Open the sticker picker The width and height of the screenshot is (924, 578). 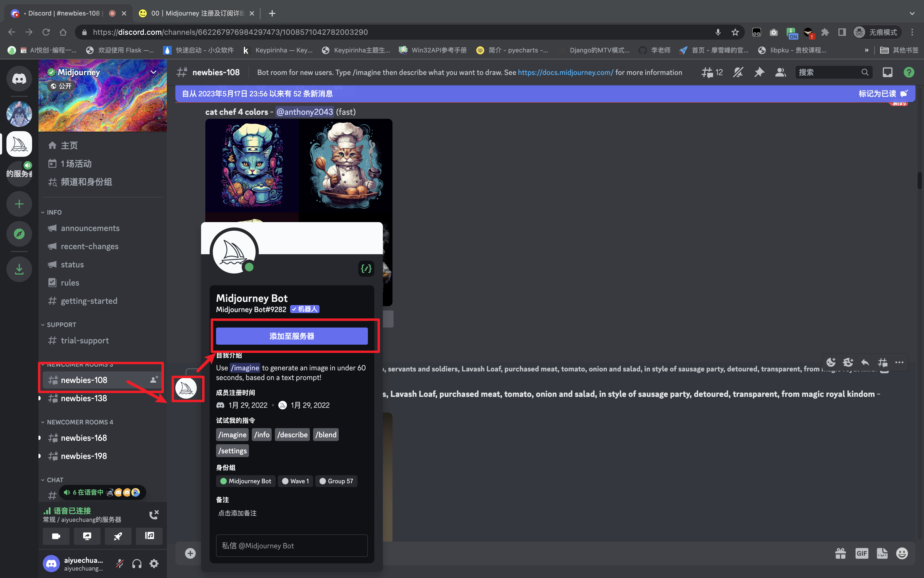point(882,553)
